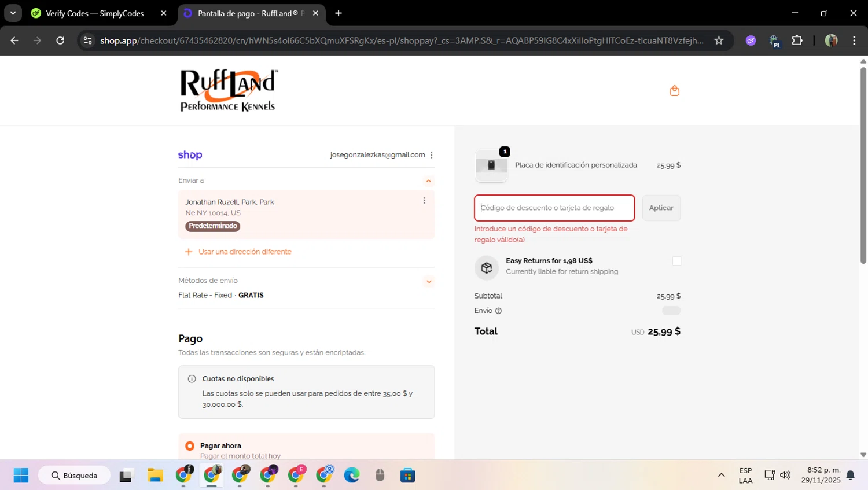
Task: Switch to Verify Codes SimplyCodes tab
Action: point(95,13)
